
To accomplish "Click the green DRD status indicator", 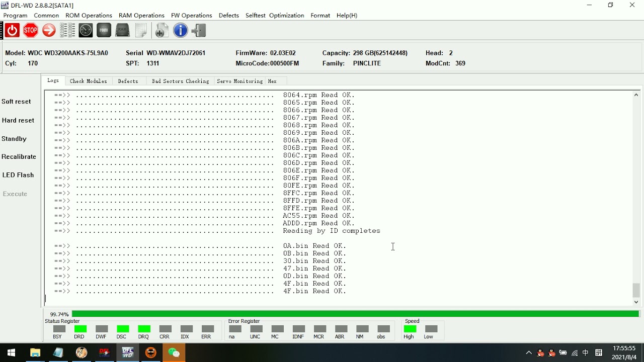I will click(80, 329).
